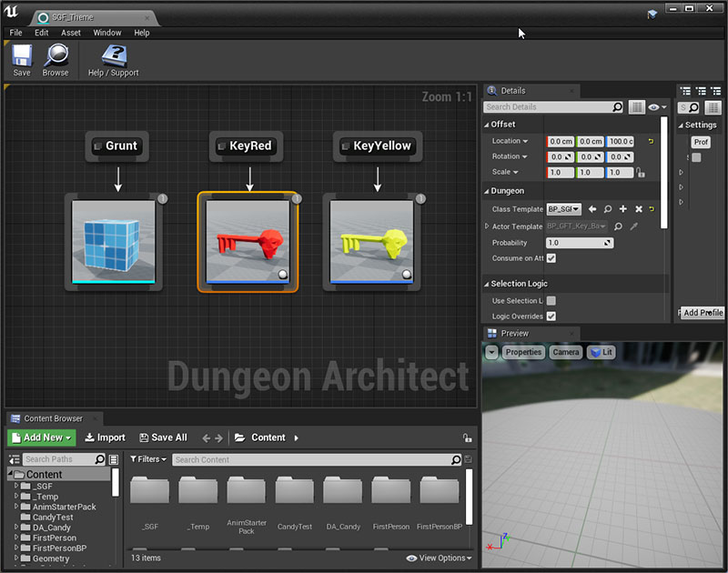Open the Details visibility eye options
The height and width of the screenshot is (573, 728).
click(657, 107)
